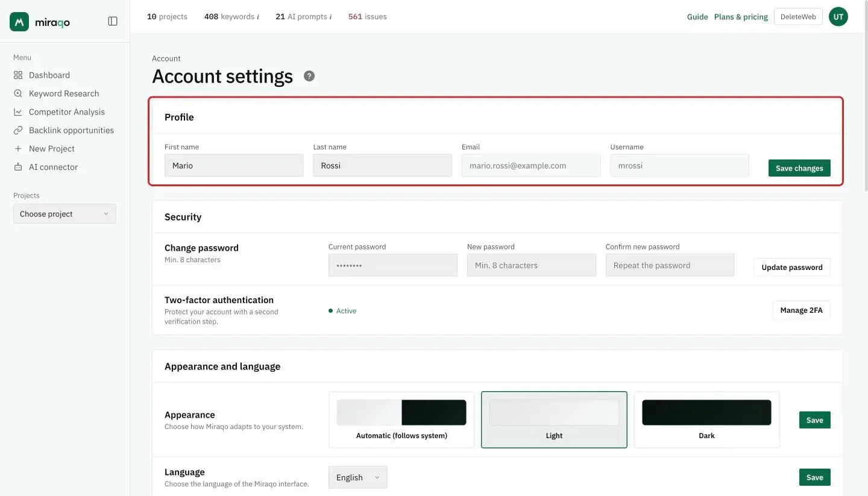This screenshot has width=868, height=496.
Task: Start a New Project from the sidebar
Action: point(44,149)
